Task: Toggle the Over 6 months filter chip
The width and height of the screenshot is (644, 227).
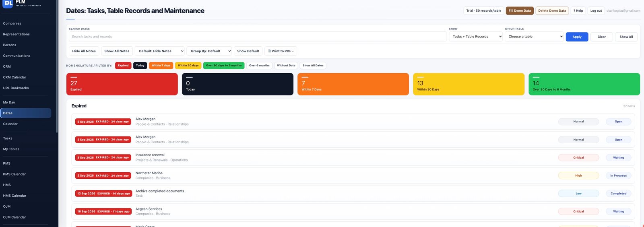Action: 259,66
